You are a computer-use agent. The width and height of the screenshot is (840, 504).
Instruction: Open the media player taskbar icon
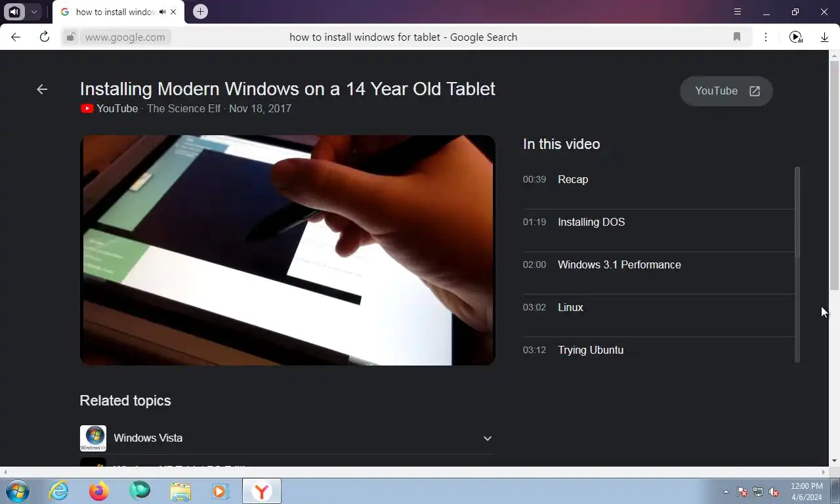(220, 491)
